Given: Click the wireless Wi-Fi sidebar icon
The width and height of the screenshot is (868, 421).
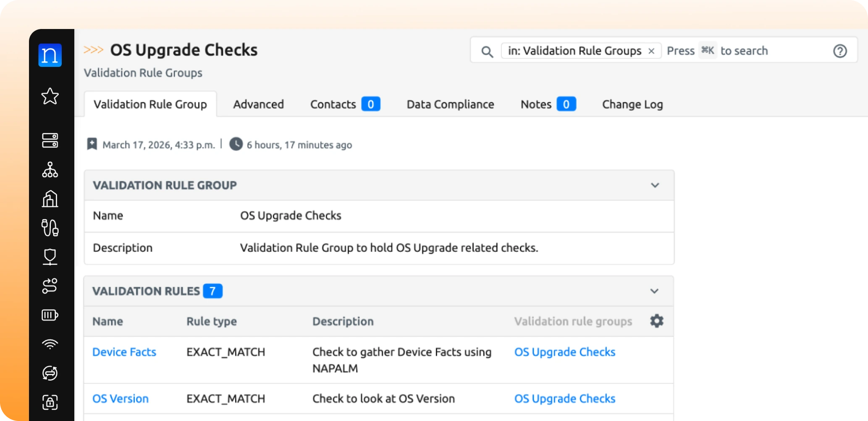Looking at the screenshot, I should pos(50,344).
